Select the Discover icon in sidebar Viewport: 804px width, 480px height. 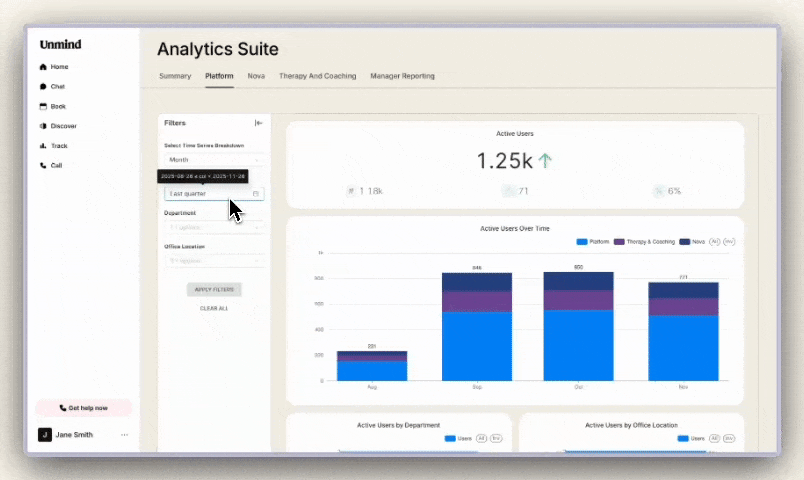(x=43, y=126)
